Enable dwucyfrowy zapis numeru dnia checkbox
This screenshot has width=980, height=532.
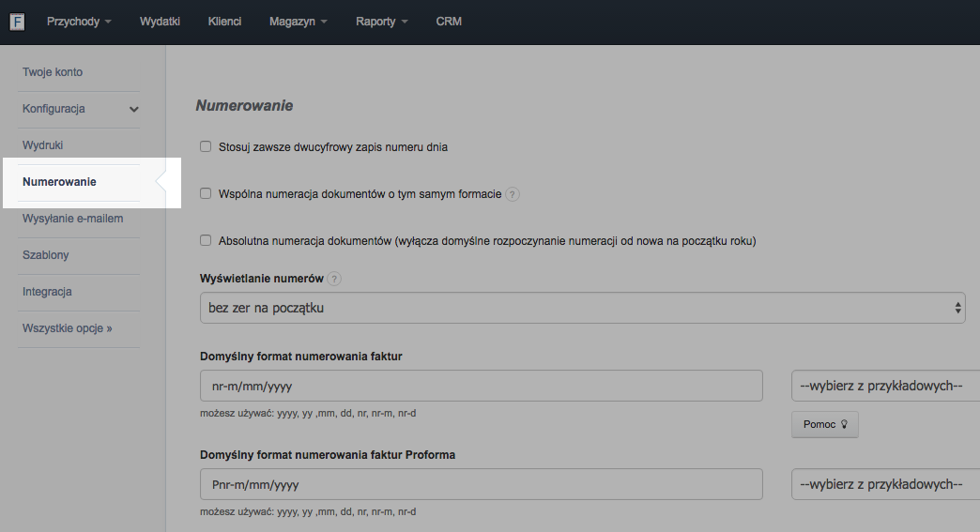206,146
